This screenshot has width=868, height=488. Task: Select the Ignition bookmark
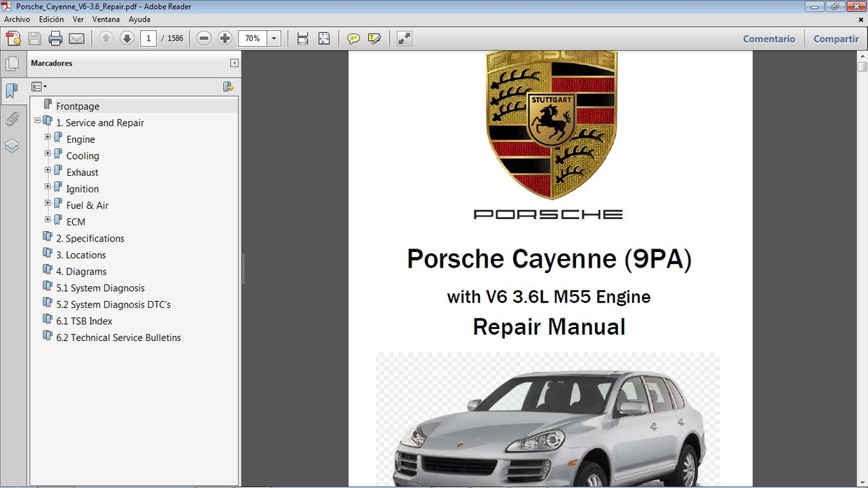click(83, 188)
